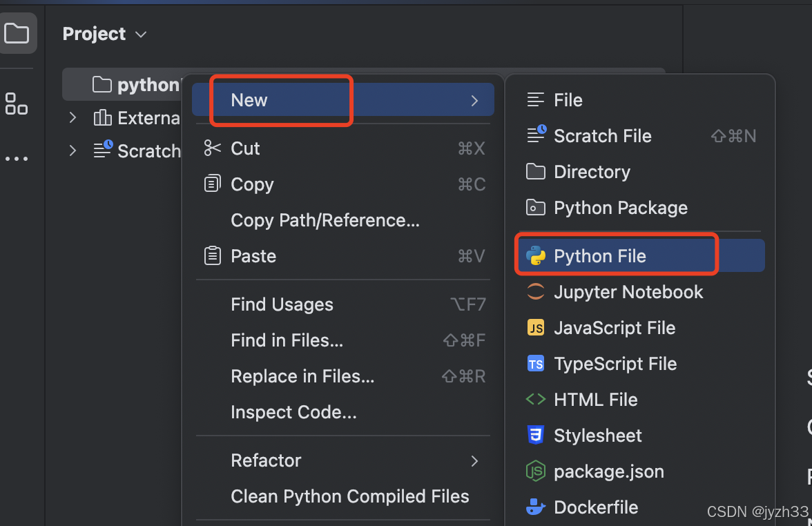Select Copy Path/Reference from context menu
This screenshot has width=812, height=526.
(x=325, y=220)
